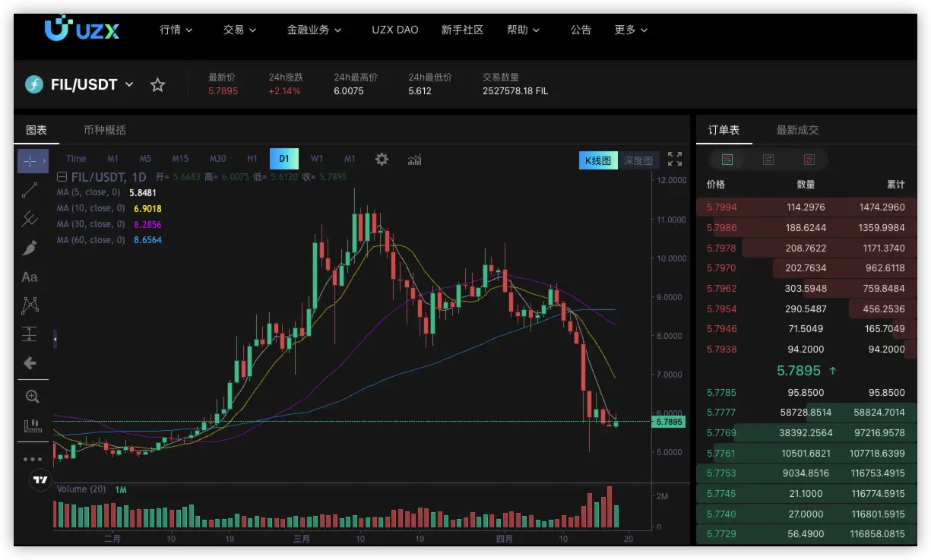Select the first M1 interval after Time
The image size is (931, 560).
(x=112, y=159)
